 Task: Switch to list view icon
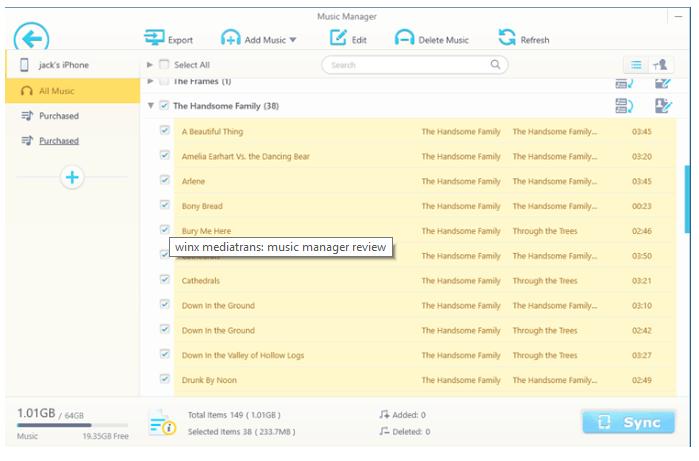coord(636,65)
